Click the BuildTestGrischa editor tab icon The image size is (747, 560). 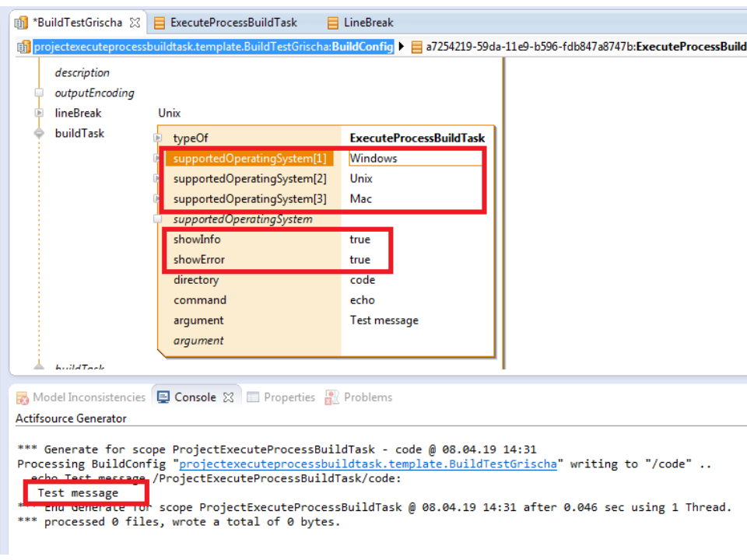(x=22, y=23)
